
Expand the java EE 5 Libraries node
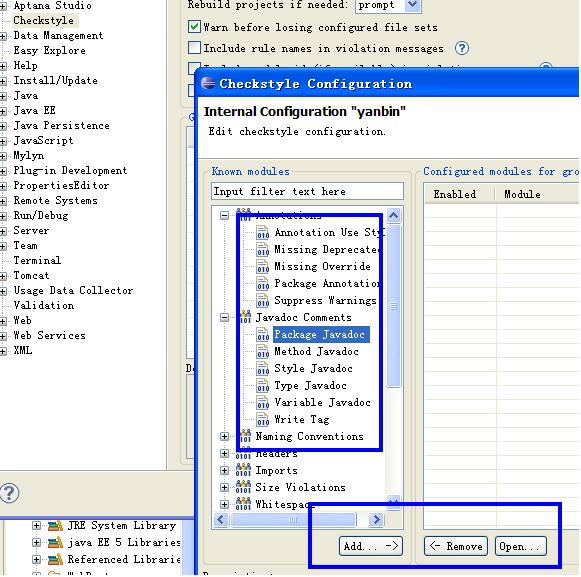click(36, 543)
